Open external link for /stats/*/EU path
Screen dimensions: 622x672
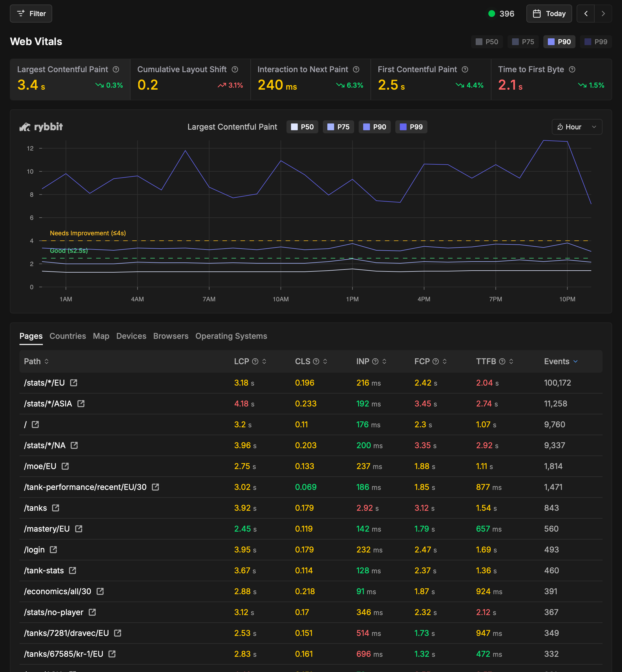(x=74, y=383)
